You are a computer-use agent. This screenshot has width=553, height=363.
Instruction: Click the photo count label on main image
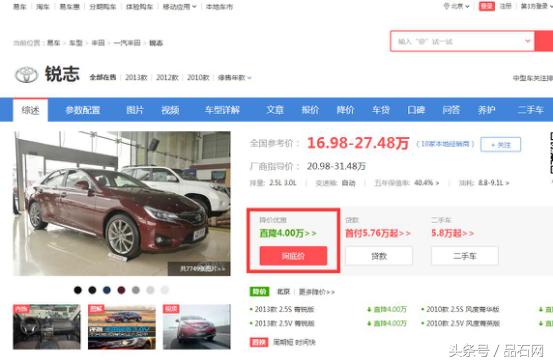pyautogui.click(x=202, y=268)
